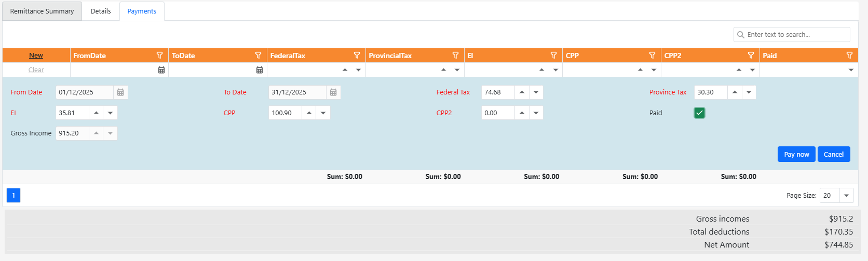The image size is (868, 261).
Task: Open calendar picker for From Date field
Action: pos(120,92)
